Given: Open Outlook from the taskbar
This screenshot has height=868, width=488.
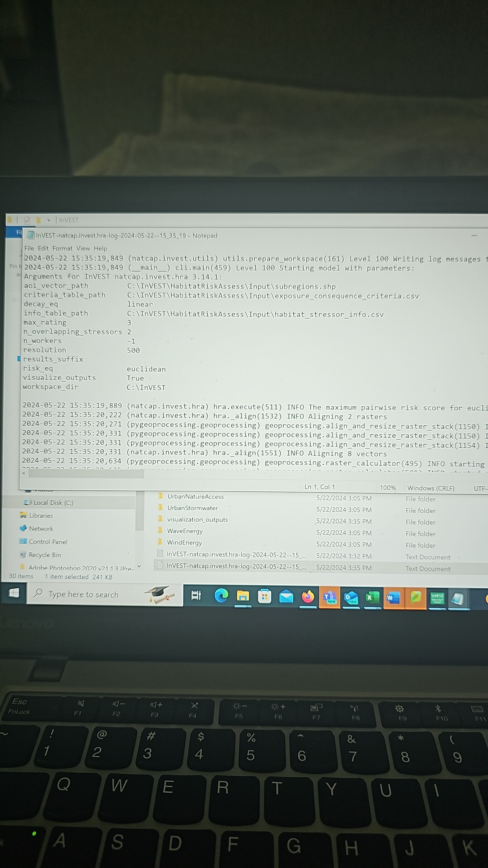Looking at the screenshot, I should pyautogui.click(x=351, y=598).
